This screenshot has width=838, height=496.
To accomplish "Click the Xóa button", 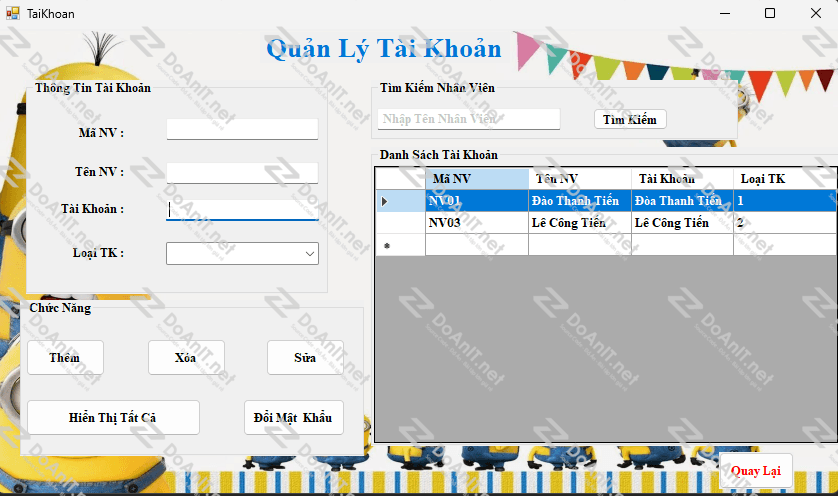I will (x=186, y=358).
